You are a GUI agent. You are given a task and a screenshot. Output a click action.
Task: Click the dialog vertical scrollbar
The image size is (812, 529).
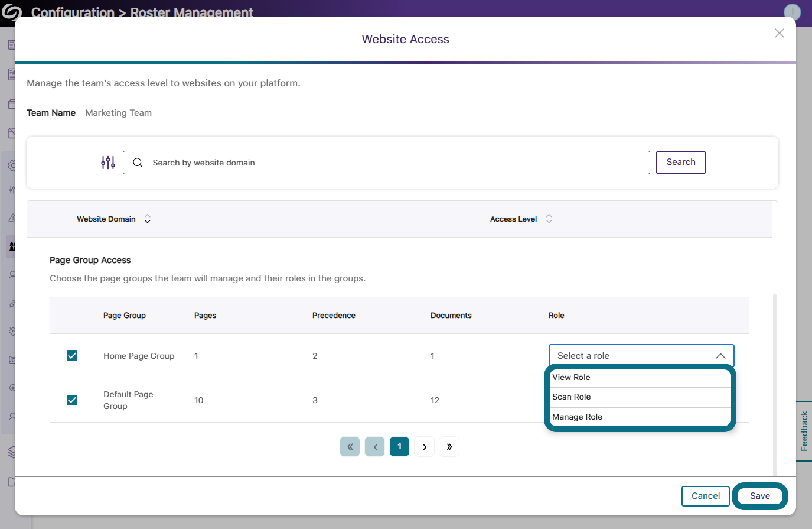pos(775,384)
